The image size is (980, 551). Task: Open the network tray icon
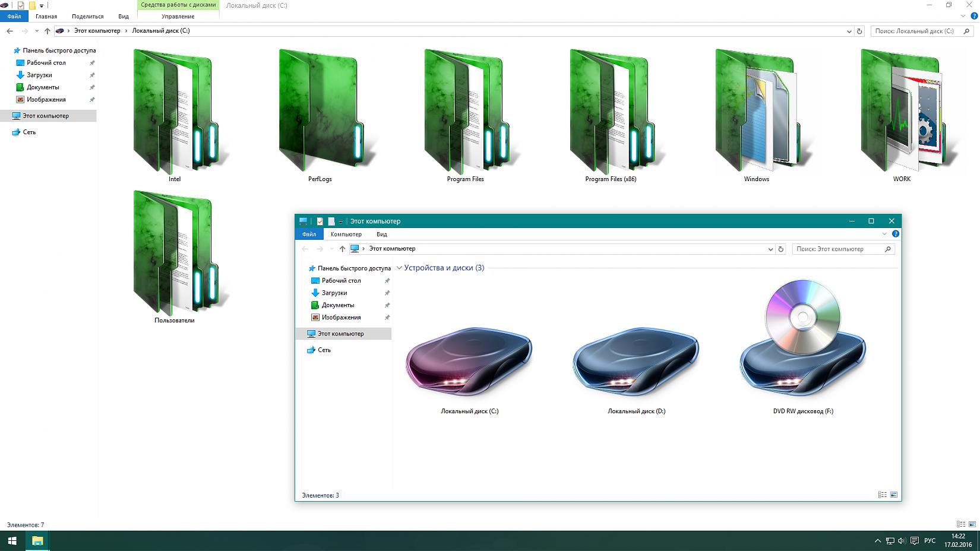(x=890, y=541)
